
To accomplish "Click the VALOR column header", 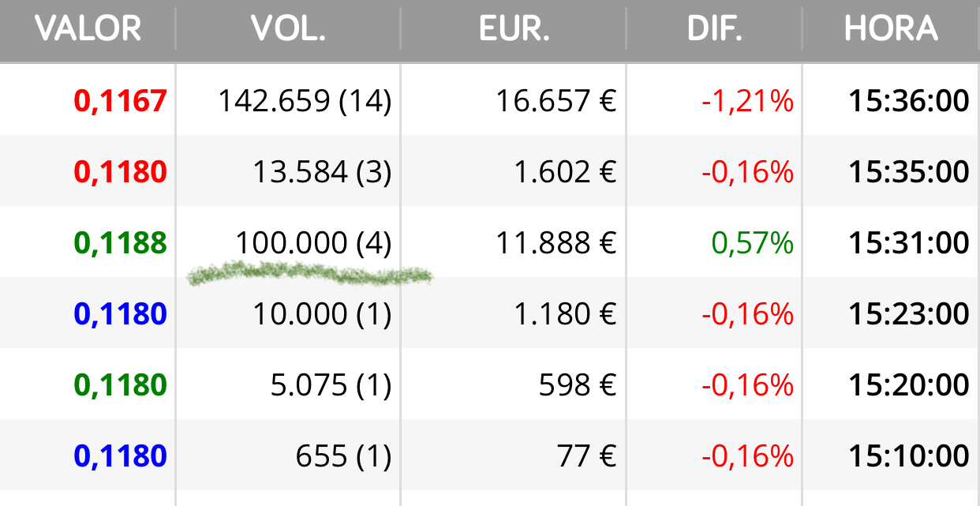I will 88,29.
